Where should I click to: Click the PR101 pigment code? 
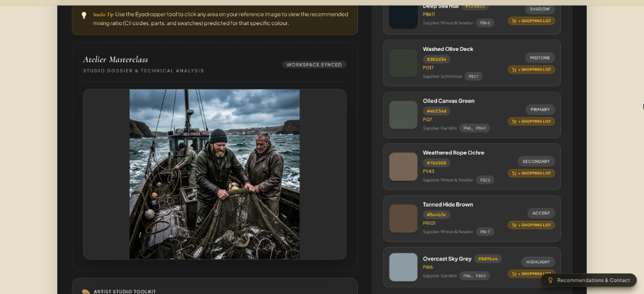(429, 224)
